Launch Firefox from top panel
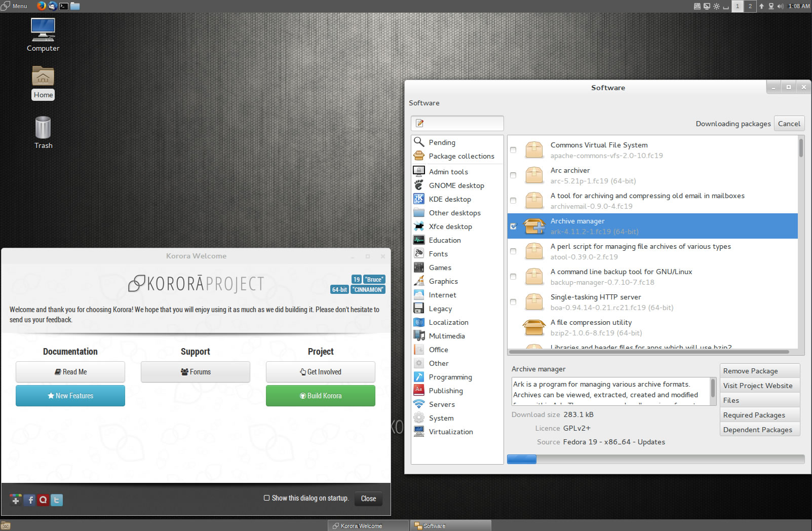 click(42, 6)
